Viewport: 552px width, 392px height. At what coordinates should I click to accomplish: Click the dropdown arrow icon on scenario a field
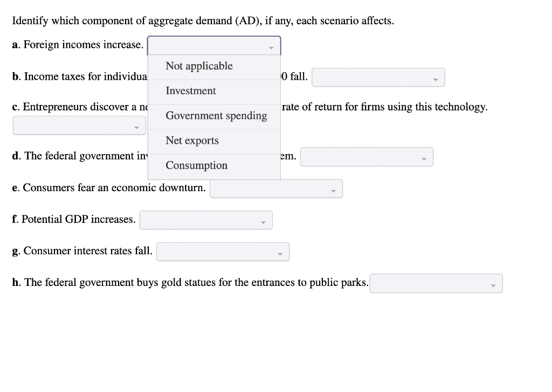point(271,47)
